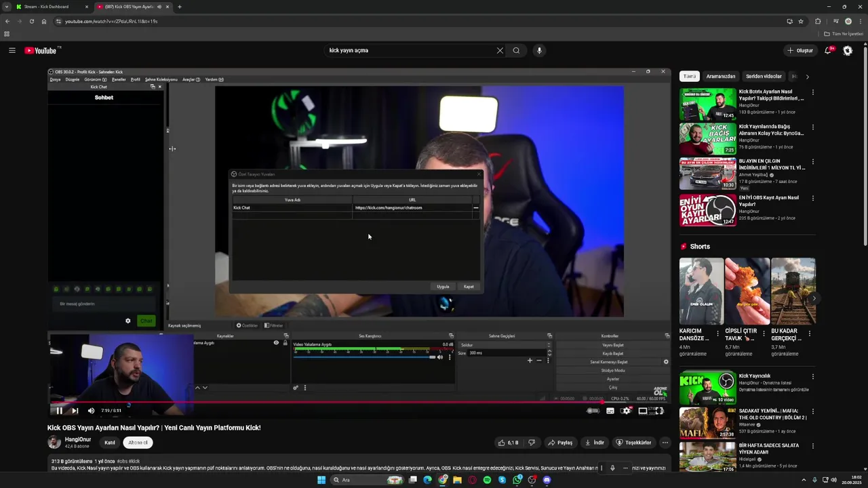The width and height of the screenshot is (868, 488).
Task: Click the Paylaş share button
Action: pyautogui.click(x=560, y=443)
